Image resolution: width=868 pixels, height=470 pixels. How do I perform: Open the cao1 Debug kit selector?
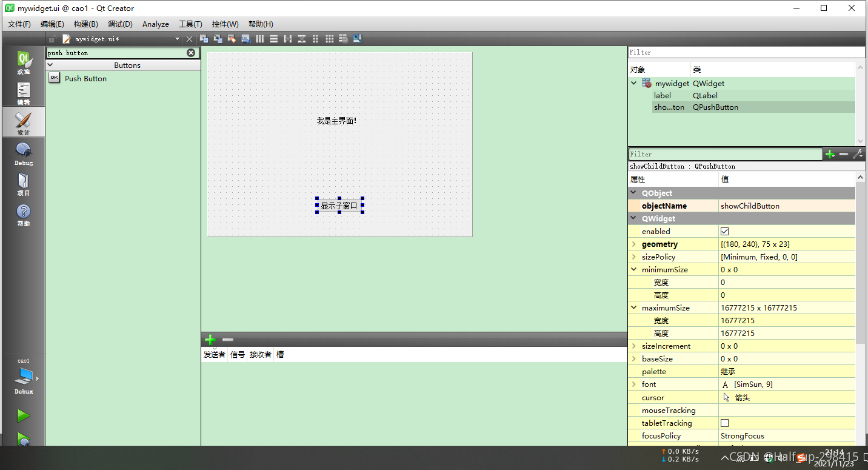(x=24, y=376)
